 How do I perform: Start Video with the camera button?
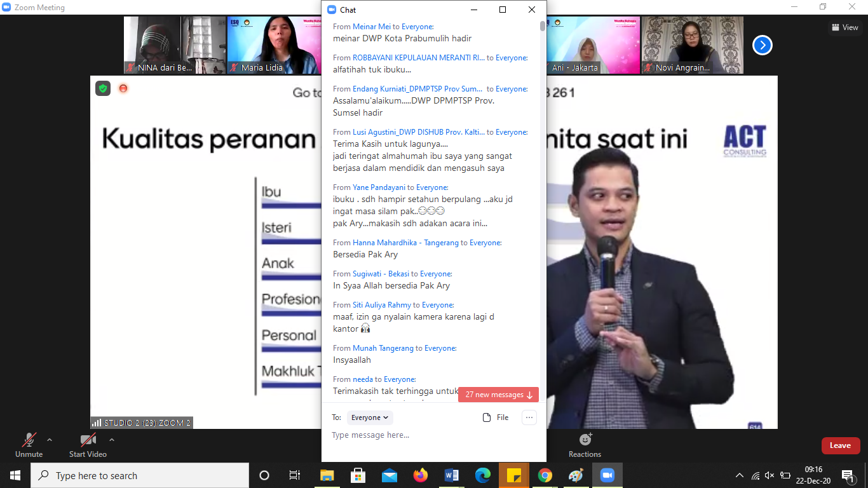[x=88, y=444]
